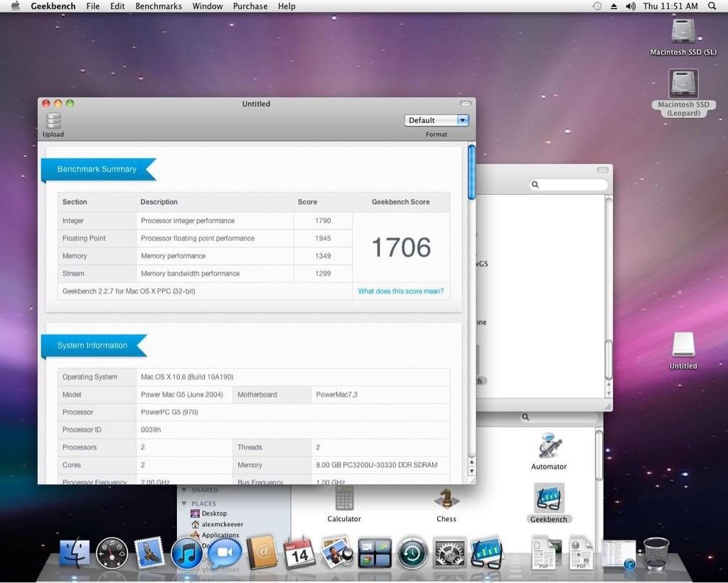The height and width of the screenshot is (583, 728).
Task: Select the Untitled disk on desktop
Action: [683, 344]
